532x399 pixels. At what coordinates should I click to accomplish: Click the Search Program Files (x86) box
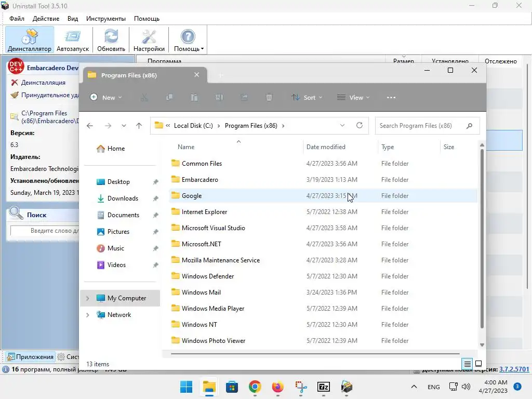coord(427,126)
